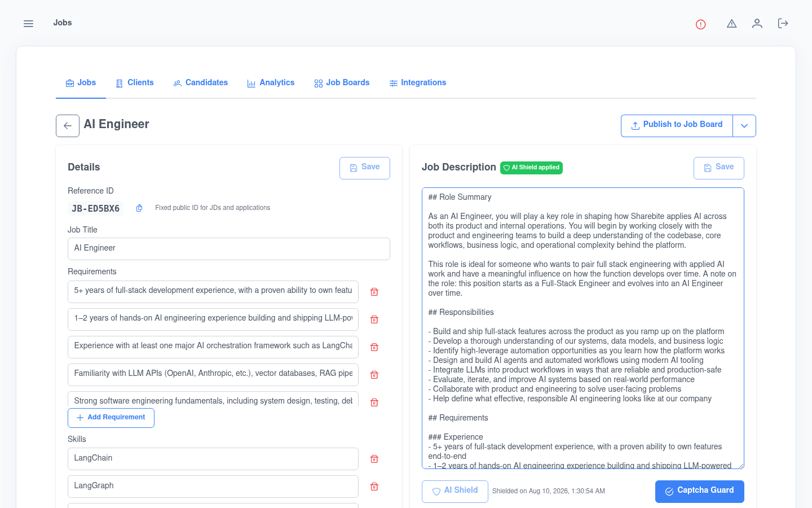Image resolution: width=812 pixels, height=508 pixels.
Task: Click the 1–2 years AI engineering requirement field
Action: tap(213, 319)
